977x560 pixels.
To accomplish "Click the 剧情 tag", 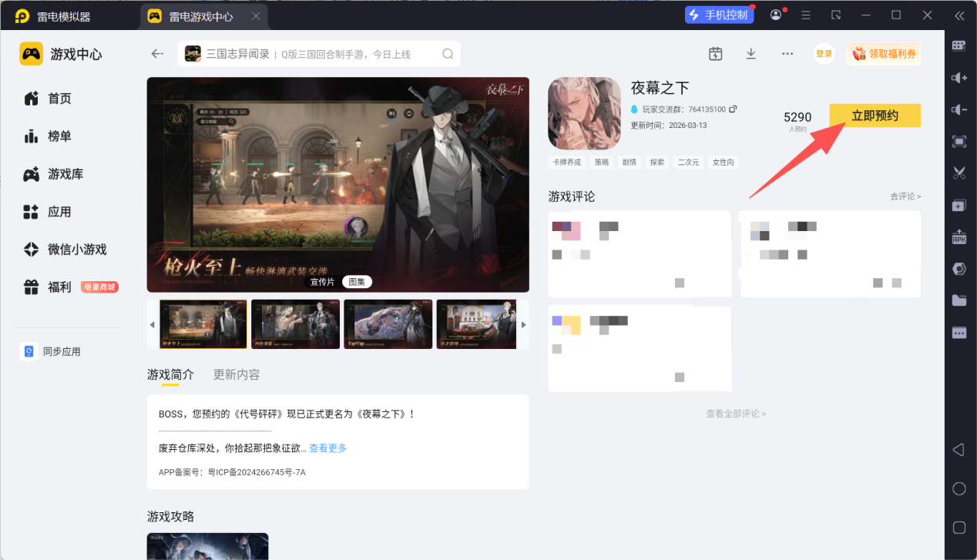I will 630,163.
